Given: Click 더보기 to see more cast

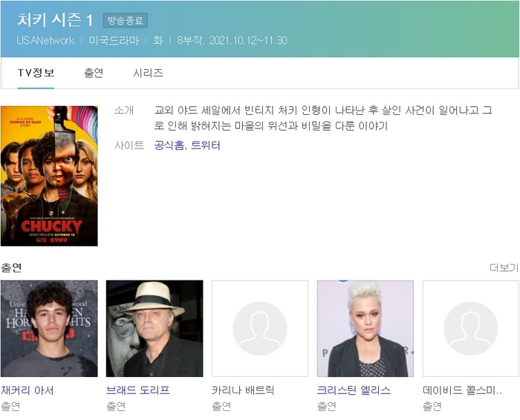Looking at the screenshot, I should (504, 268).
